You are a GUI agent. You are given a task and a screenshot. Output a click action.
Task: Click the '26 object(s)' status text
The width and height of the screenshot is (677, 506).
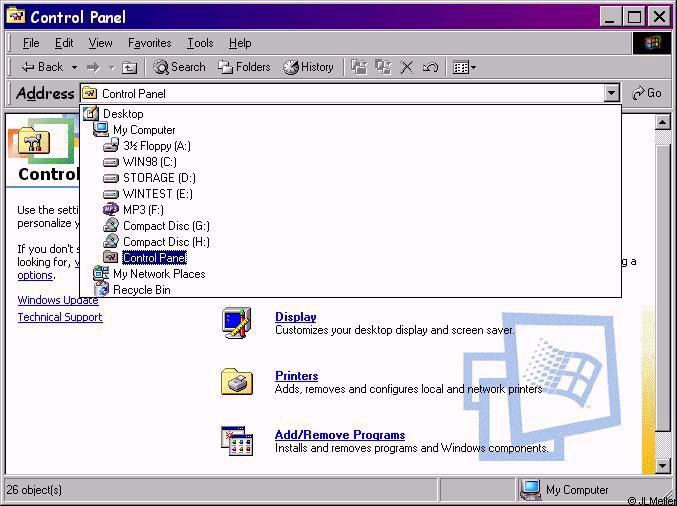pos(35,490)
